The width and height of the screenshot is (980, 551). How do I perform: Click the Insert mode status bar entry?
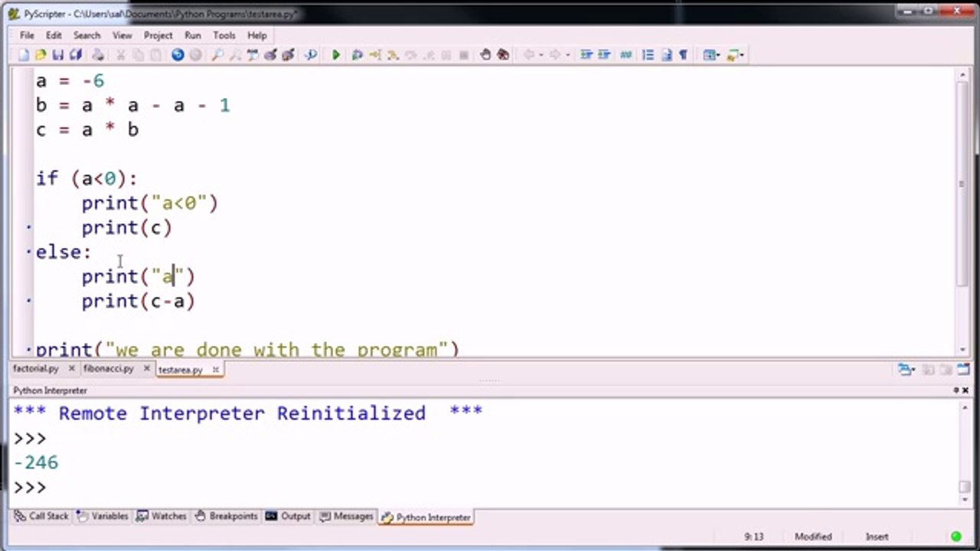[877, 536]
